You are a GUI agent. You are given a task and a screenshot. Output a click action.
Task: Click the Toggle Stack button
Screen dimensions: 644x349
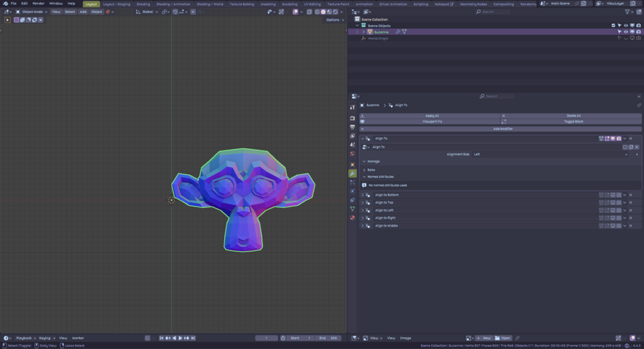coord(572,122)
